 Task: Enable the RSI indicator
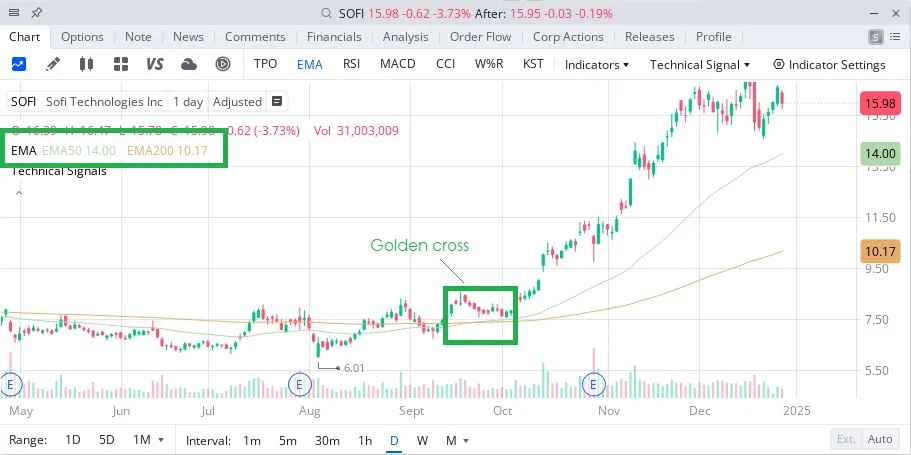351,64
